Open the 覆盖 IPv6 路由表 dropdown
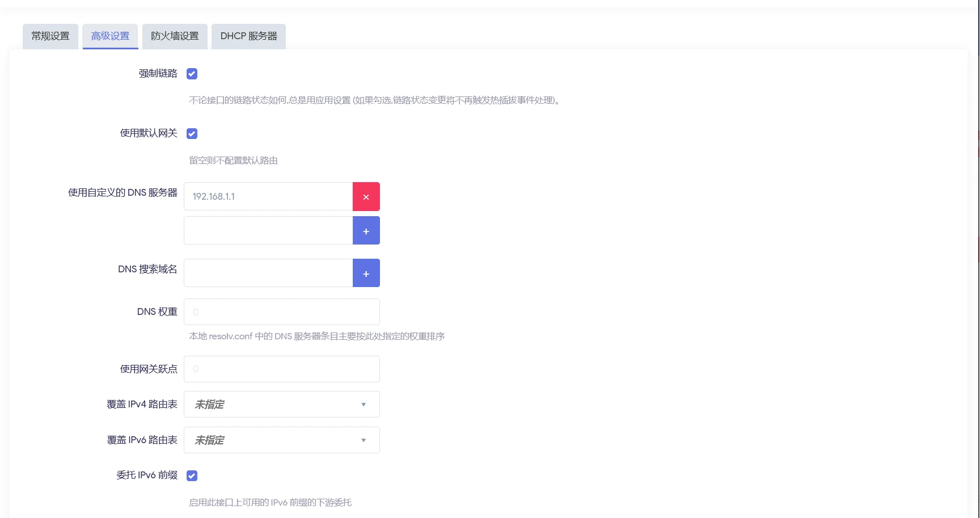980x518 pixels. click(282, 440)
